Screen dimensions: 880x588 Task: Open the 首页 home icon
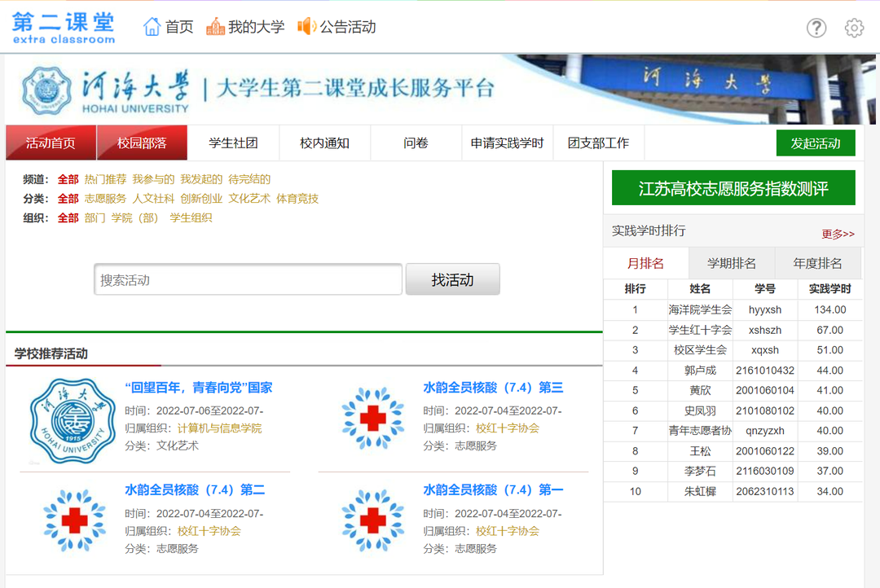coord(152,26)
